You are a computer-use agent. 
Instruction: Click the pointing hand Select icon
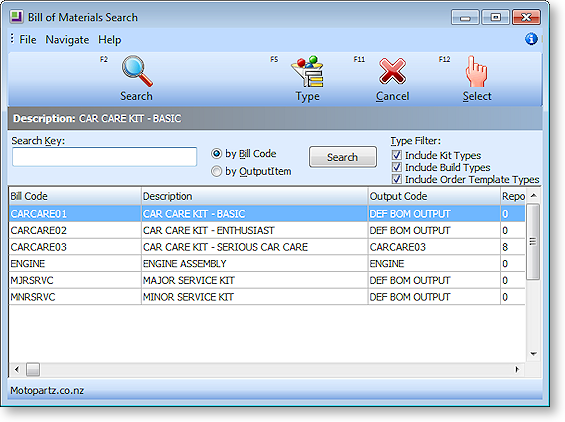tap(476, 71)
